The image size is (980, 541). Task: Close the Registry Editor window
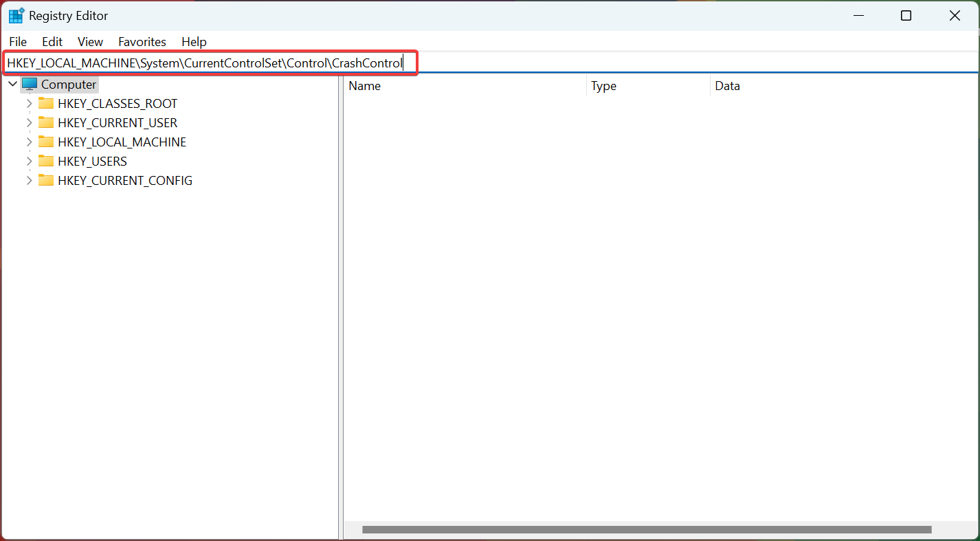pyautogui.click(x=955, y=15)
